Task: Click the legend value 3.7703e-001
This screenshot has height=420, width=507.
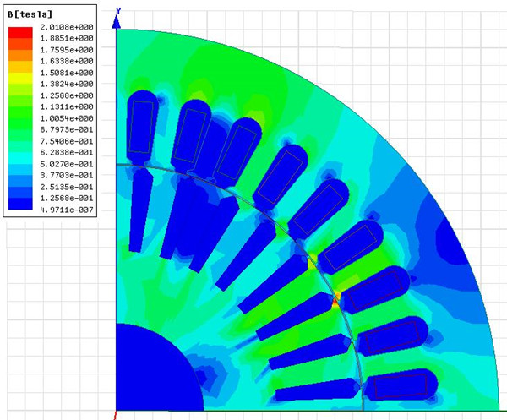Action: 67,175
